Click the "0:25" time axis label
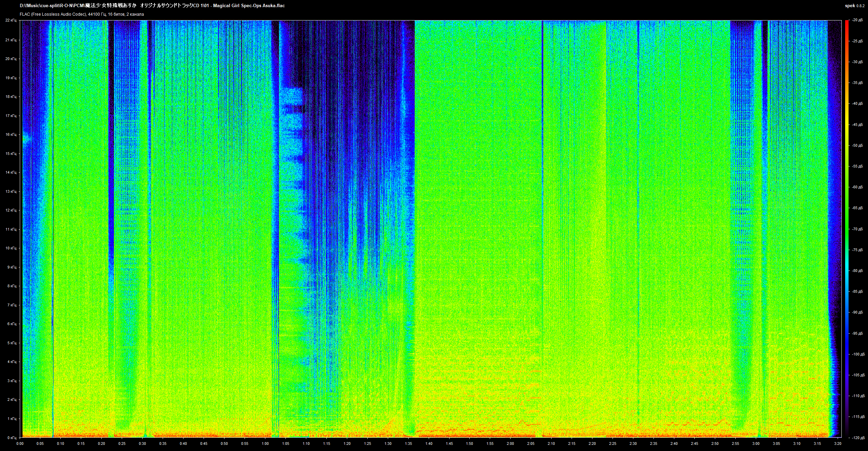This screenshot has height=451, width=868. (x=122, y=443)
